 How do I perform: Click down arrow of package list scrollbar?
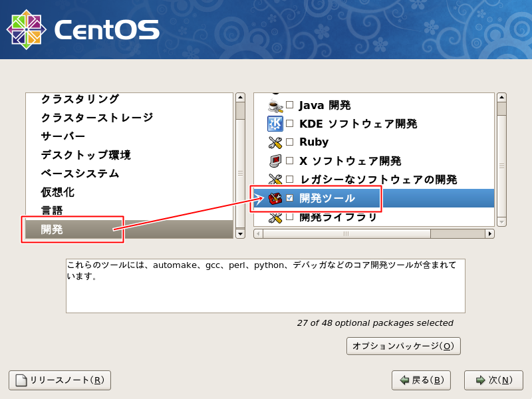tap(501, 222)
